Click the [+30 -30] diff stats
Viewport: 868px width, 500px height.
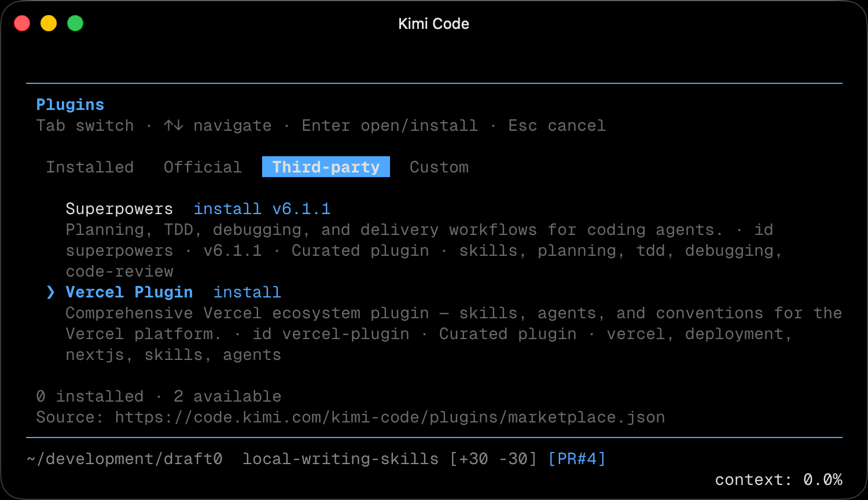pos(494,459)
